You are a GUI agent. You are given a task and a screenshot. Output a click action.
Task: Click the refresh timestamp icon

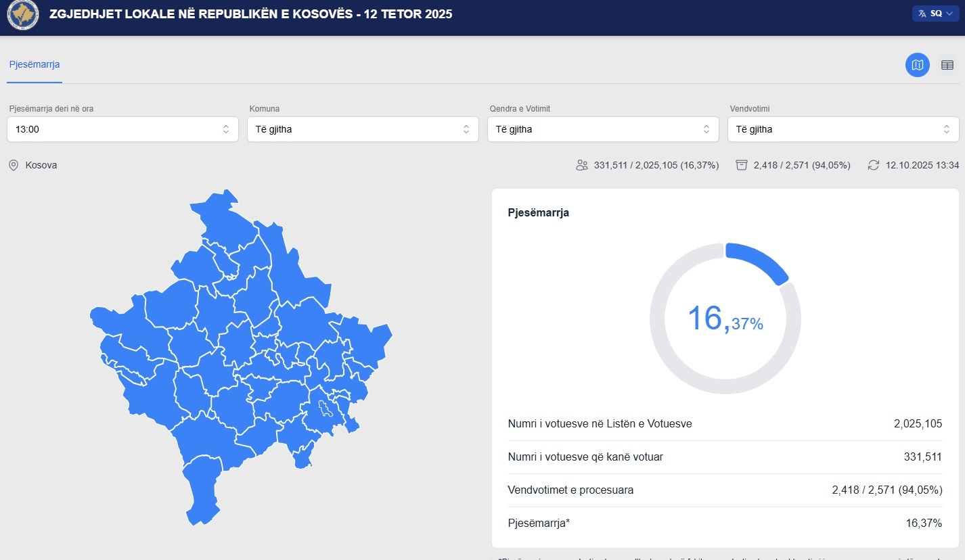[874, 165]
